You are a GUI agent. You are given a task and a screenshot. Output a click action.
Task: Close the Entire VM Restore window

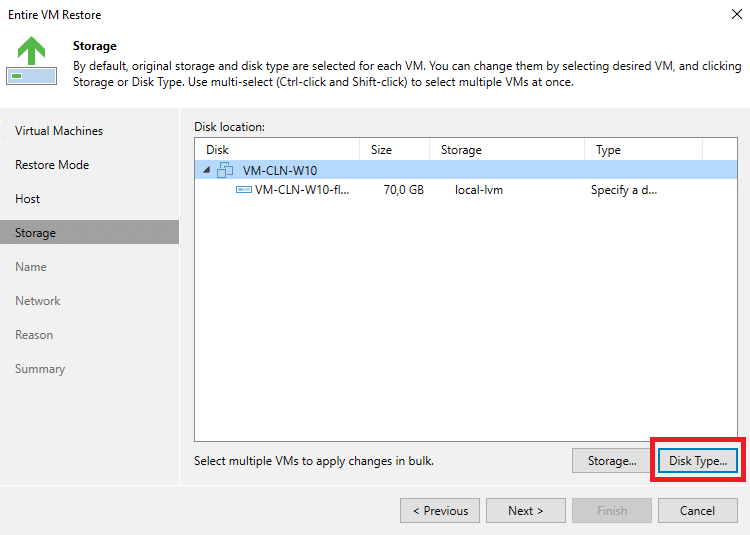tap(737, 14)
